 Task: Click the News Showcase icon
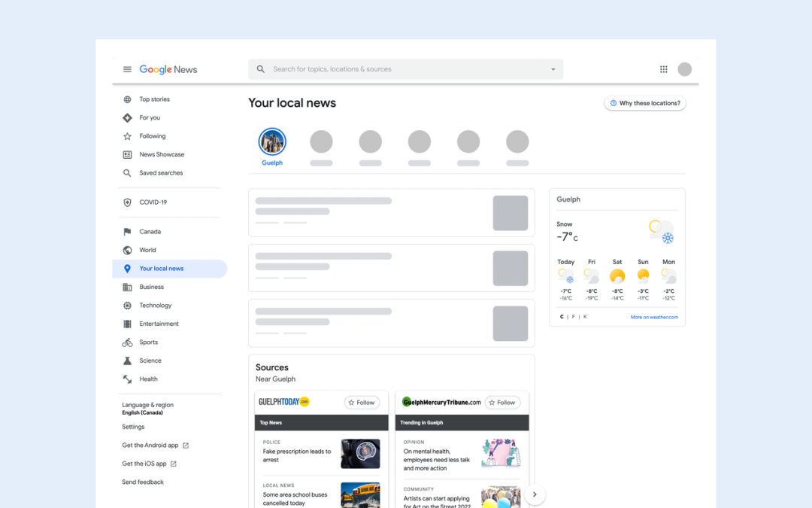coord(127,154)
